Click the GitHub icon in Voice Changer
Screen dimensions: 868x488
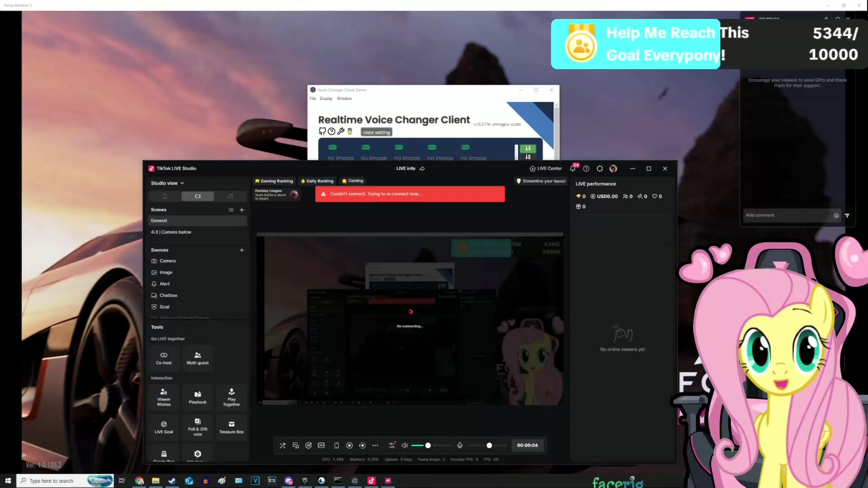click(x=322, y=131)
